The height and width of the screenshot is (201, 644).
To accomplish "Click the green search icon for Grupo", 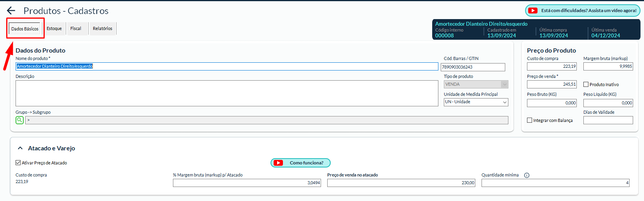I will tap(19, 120).
